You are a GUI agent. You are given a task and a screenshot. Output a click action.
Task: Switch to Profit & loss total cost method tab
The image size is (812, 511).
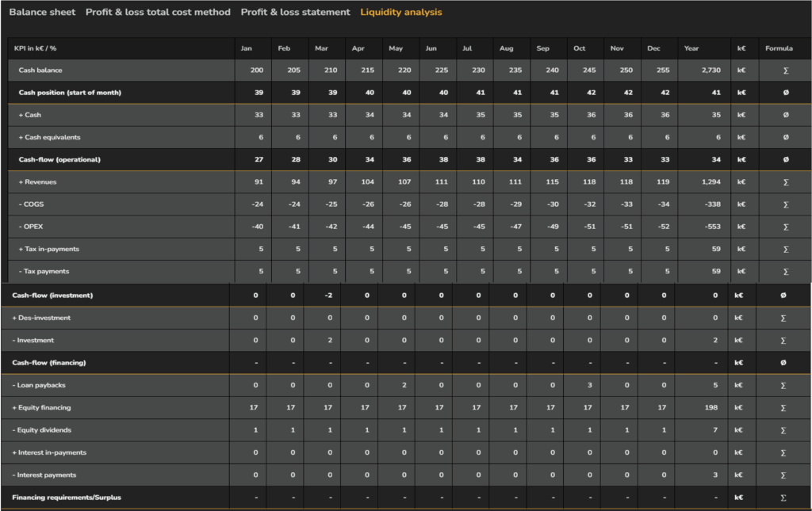(158, 13)
